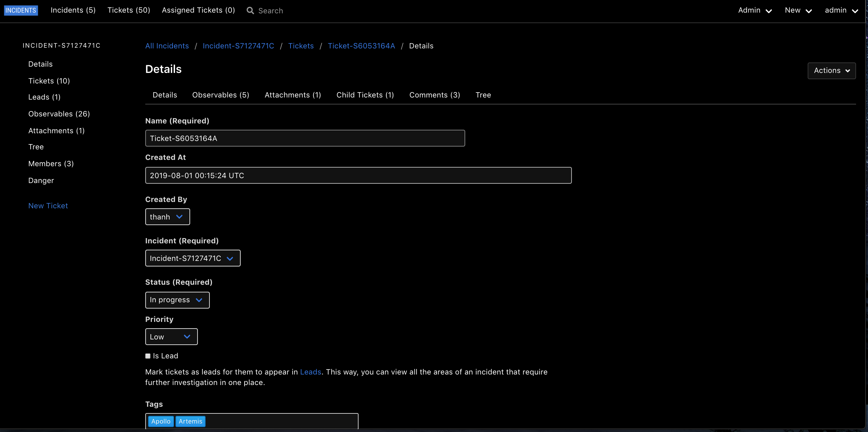Go to Tickets (50) in top nav

[x=129, y=10]
